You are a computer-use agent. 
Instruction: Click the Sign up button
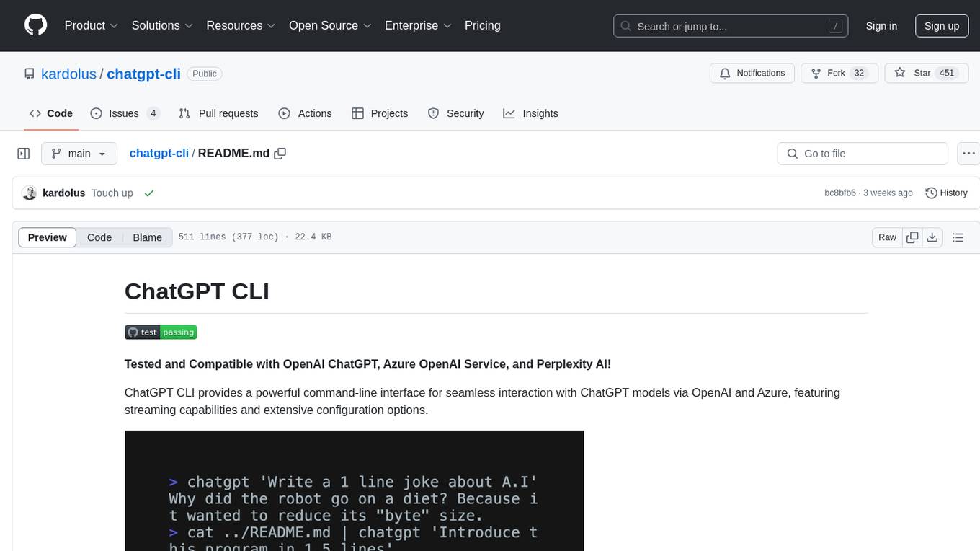point(942,26)
